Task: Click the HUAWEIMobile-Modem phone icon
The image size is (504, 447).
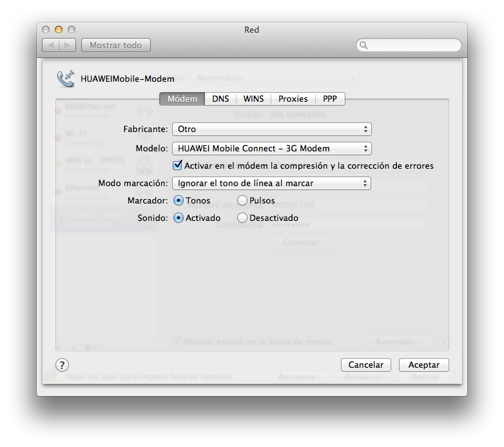Action: (66, 79)
